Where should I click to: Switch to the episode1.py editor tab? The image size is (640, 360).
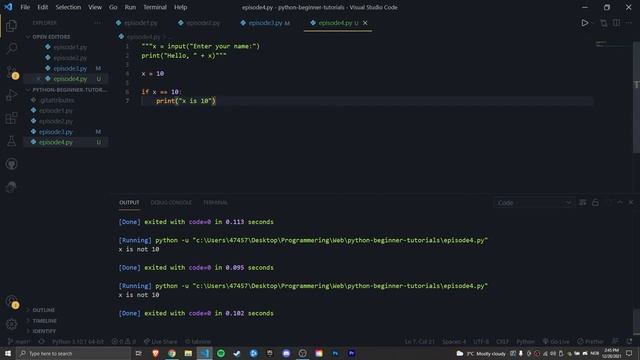137,23
